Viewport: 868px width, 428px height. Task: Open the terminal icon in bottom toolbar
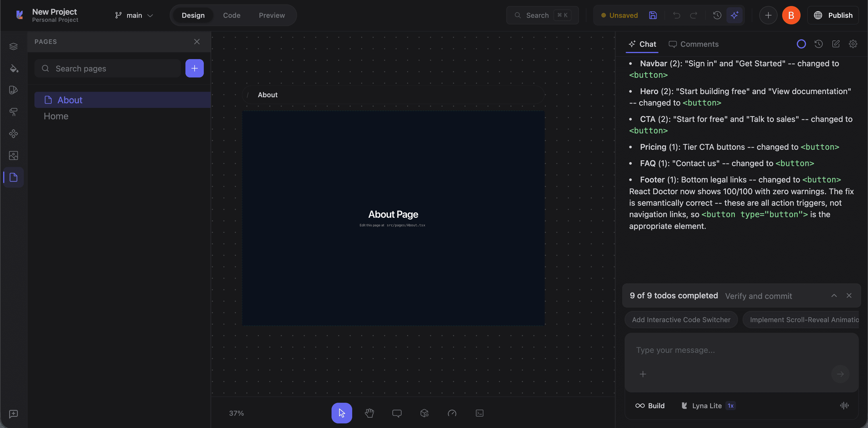[x=479, y=413]
